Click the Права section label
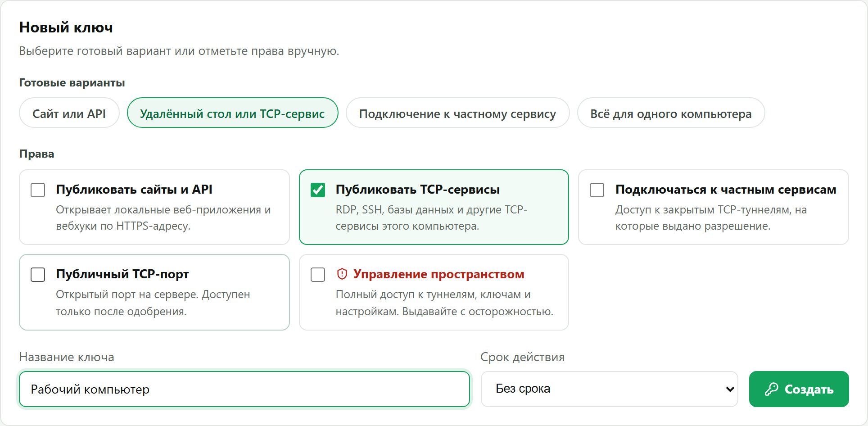Viewport: 868px width, 426px height. (x=36, y=154)
